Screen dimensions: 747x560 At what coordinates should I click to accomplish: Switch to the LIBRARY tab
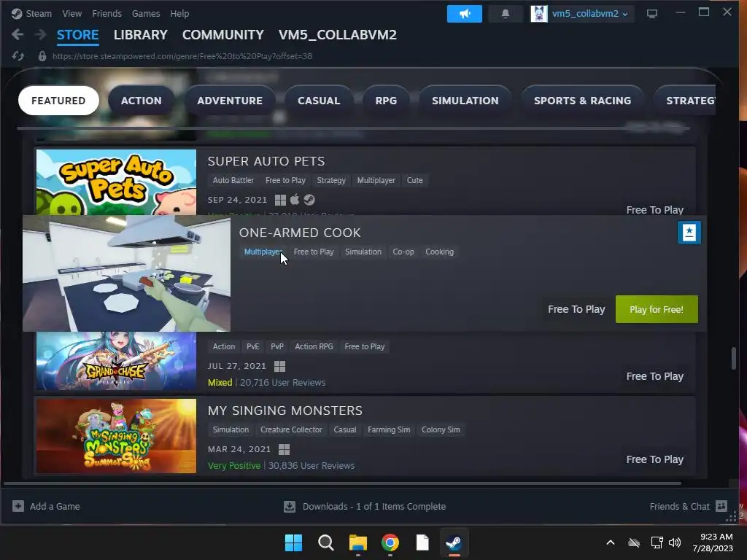141,35
